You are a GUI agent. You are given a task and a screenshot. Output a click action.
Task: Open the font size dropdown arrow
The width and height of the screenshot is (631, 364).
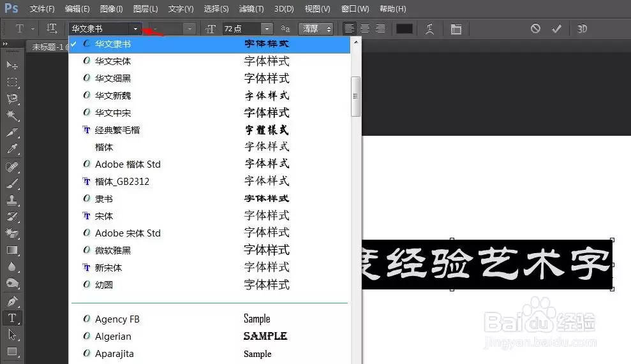pos(267,29)
